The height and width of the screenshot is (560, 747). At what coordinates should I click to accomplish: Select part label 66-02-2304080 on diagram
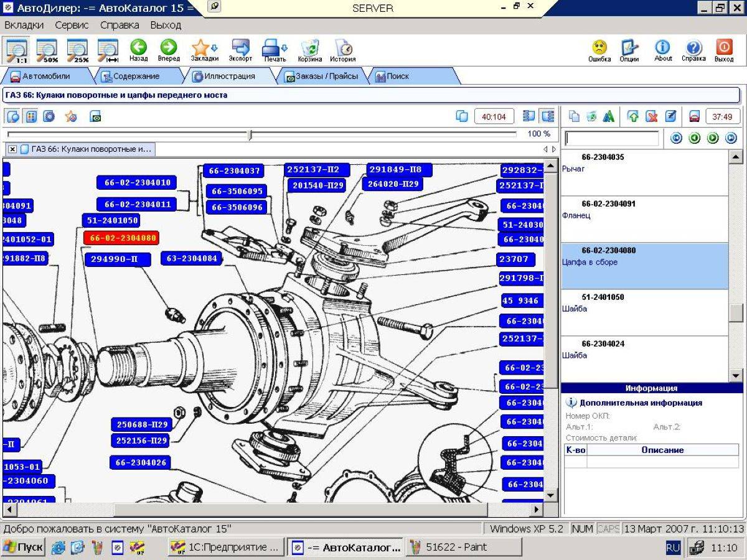tap(121, 238)
